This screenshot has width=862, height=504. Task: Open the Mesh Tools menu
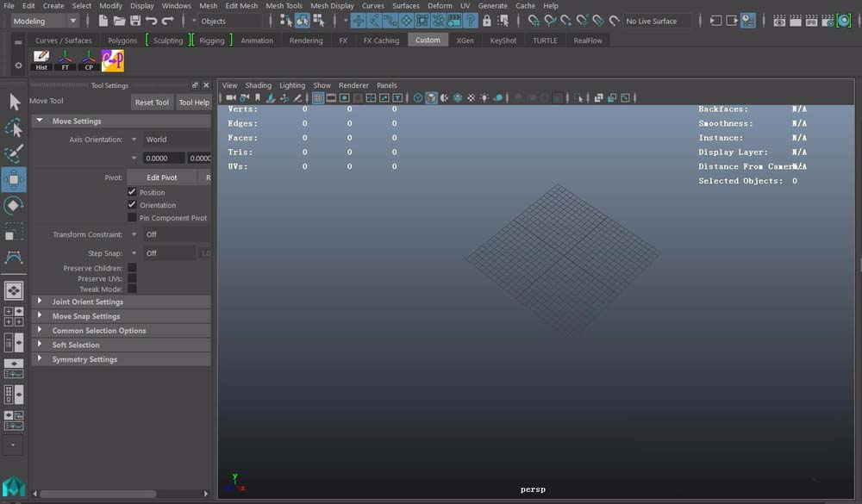pyautogui.click(x=284, y=6)
